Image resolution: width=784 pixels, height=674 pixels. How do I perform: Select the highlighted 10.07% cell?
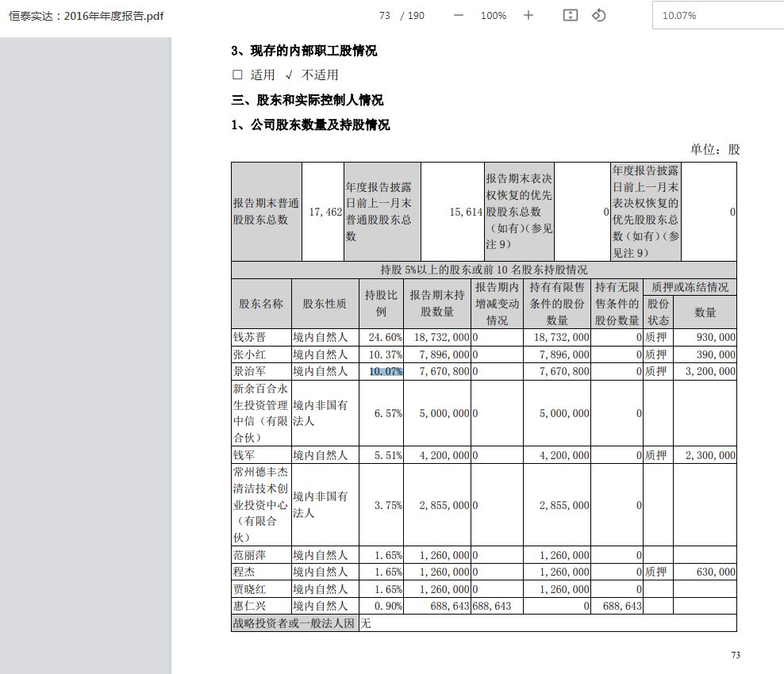pyautogui.click(x=386, y=371)
